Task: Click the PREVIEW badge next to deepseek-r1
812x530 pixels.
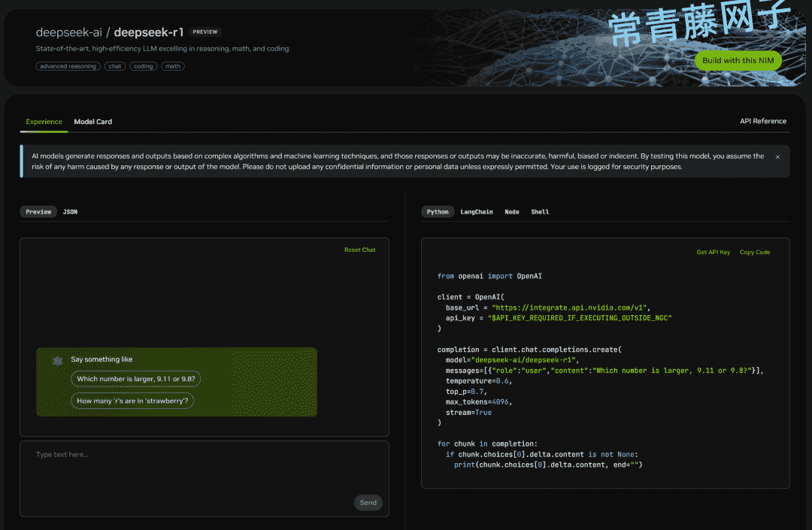Action: (205, 32)
